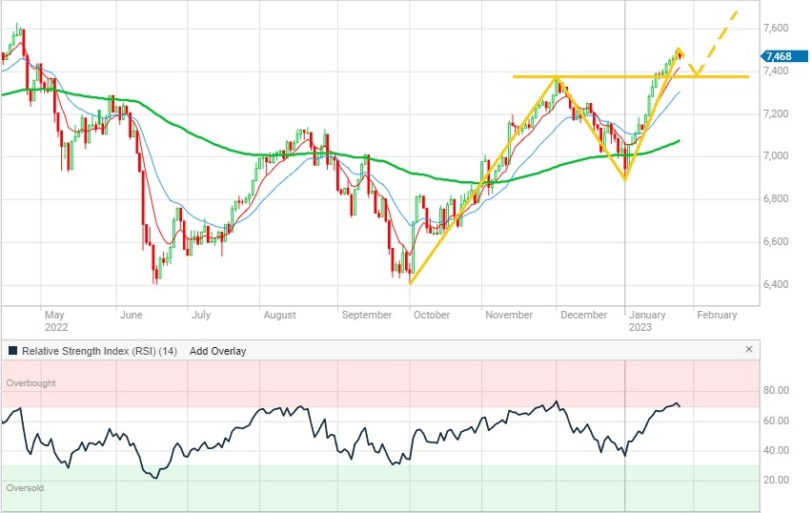Select the Overbought label in RSI panel
The image size is (812, 513).
tap(31, 383)
